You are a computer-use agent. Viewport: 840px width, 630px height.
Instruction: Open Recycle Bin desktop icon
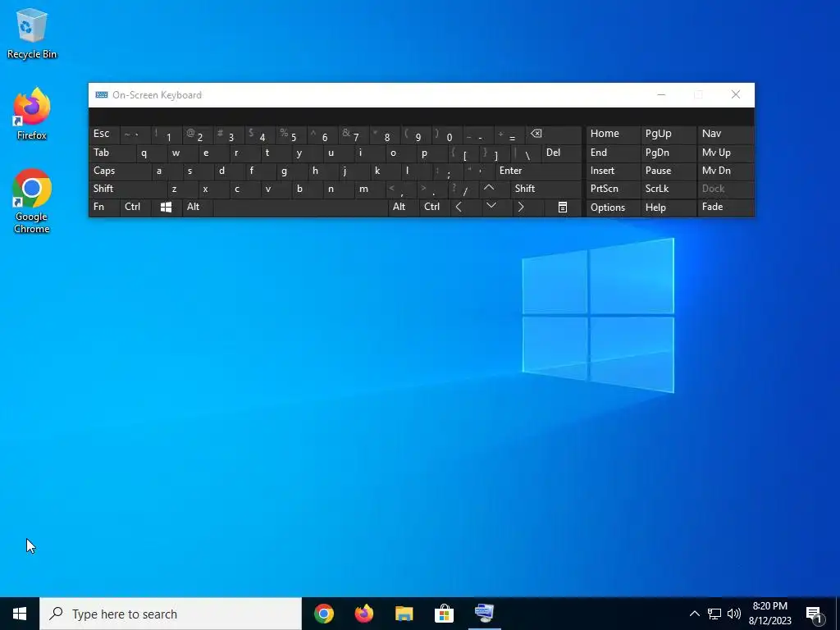[x=32, y=33]
